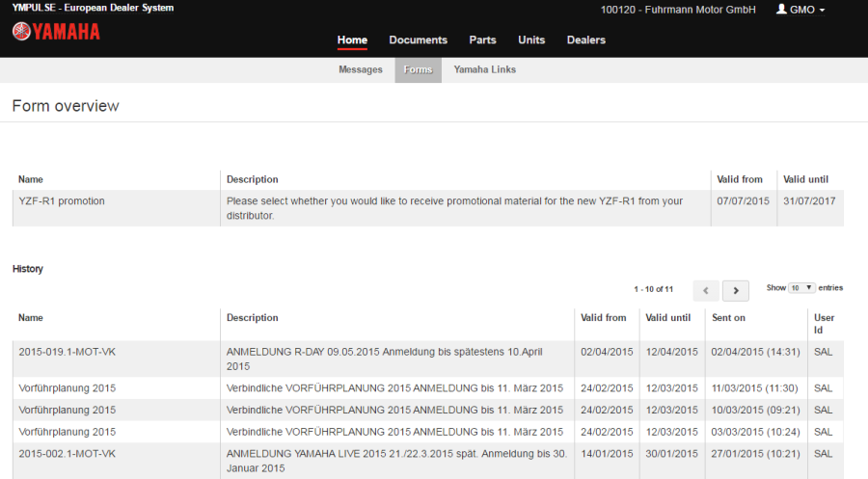Image resolution: width=868 pixels, height=479 pixels.
Task: Go to next history page
Action: pos(736,290)
